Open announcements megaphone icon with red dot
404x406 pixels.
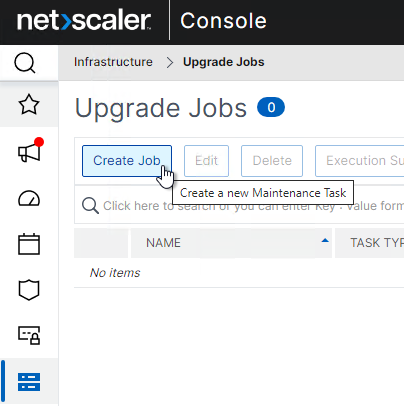(x=30, y=150)
